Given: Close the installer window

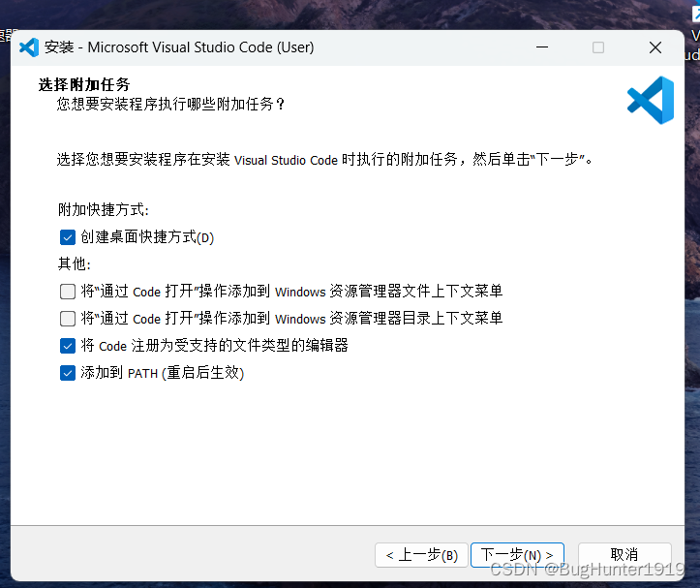Looking at the screenshot, I should click(655, 47).
